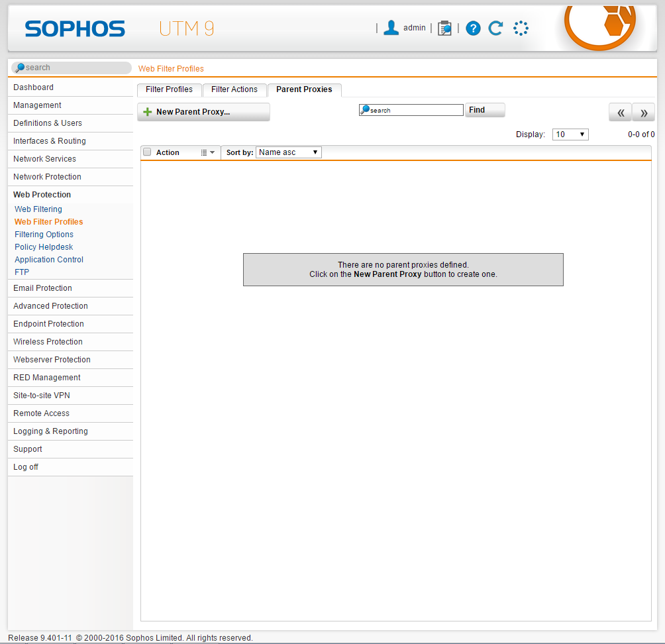The width and height of the screenshot is (665, 644).
Task: Open the Web Filtering submenu link
Action: (38, 209)
